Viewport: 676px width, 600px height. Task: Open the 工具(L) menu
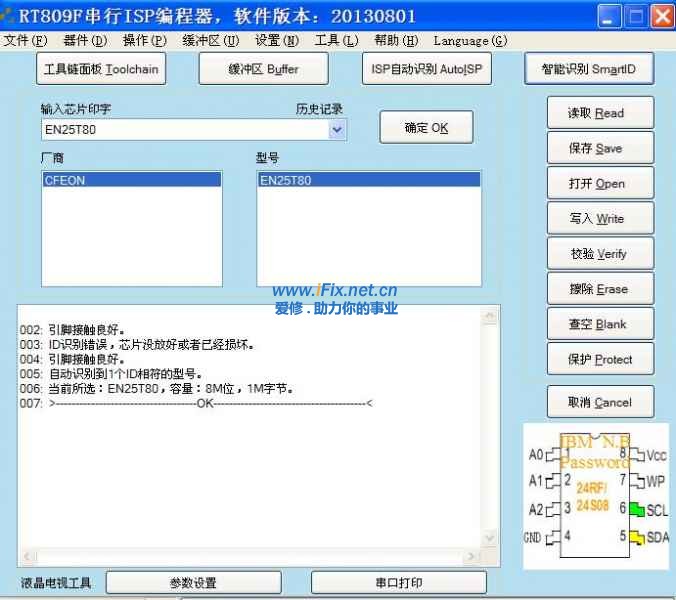pyautogui.click(x=336, y=41)
